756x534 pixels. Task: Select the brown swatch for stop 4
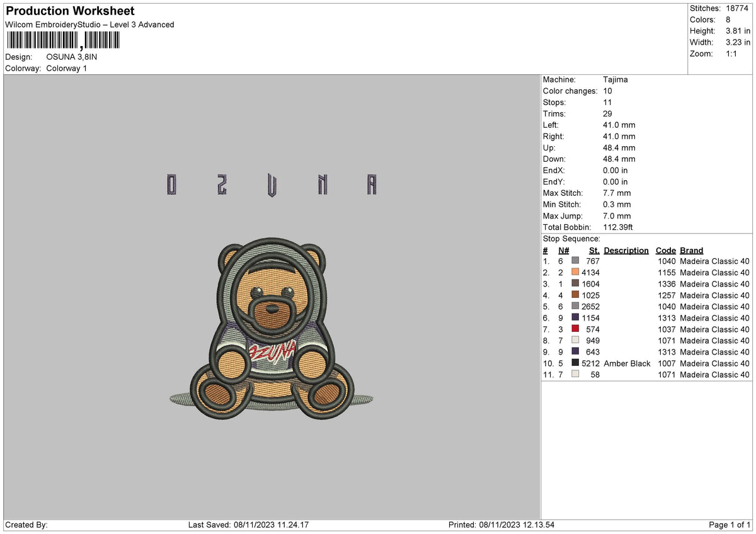[575, 295]
